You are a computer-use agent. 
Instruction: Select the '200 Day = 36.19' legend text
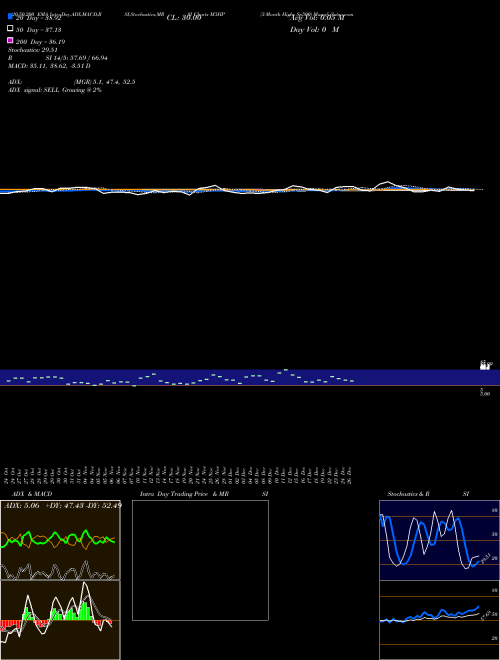click(x=40, y=42)
